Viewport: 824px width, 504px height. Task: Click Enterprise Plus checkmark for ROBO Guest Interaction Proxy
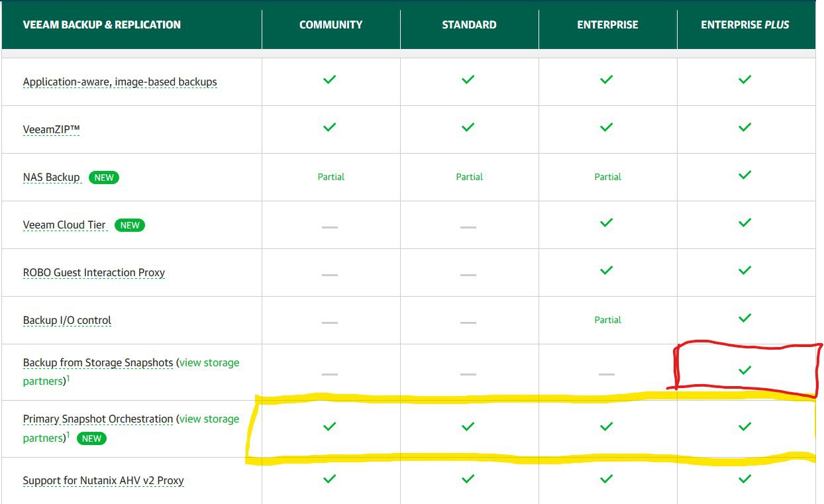pyautogui.click(x=745, y=270)
